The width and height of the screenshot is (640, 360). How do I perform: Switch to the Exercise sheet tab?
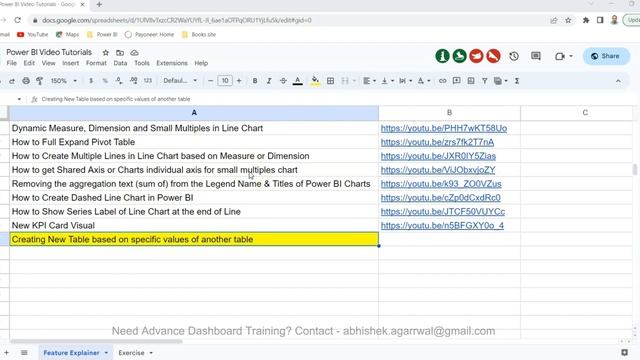[x=131, y=353]
